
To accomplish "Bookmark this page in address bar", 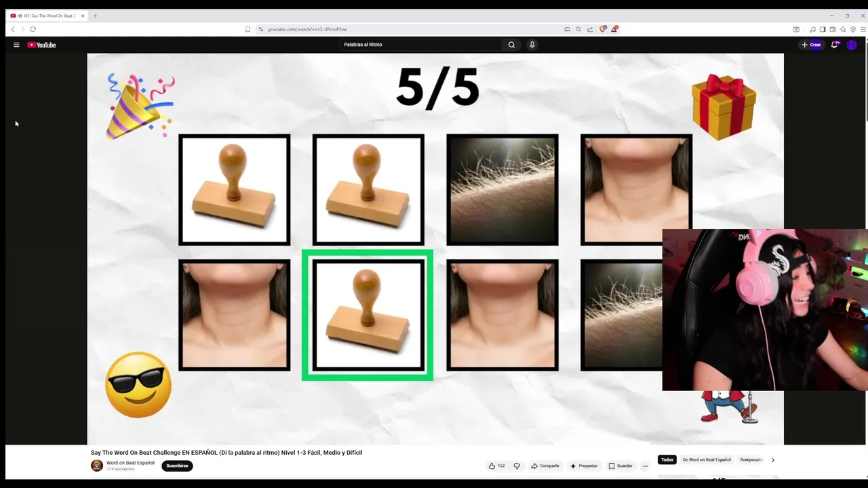I will [248, 29].
